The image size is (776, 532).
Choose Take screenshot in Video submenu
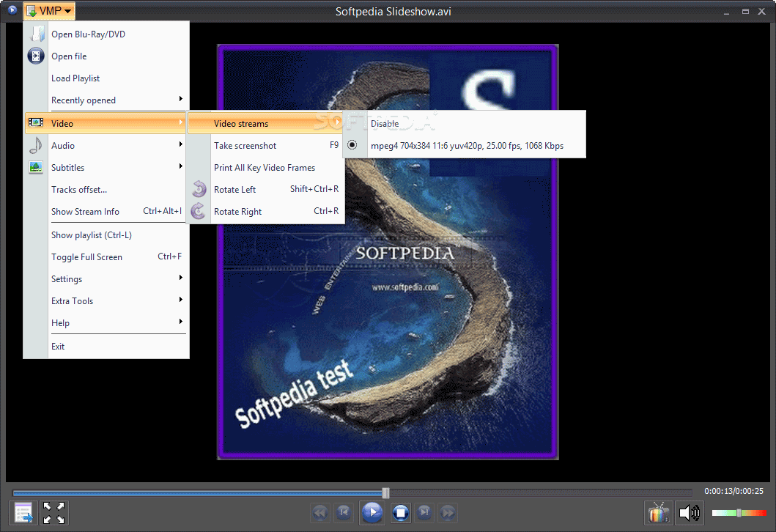[266, 146]
